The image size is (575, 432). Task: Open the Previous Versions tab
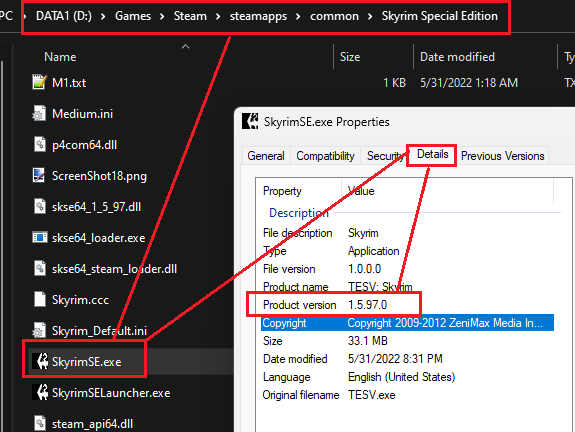[x=502, y=156]
